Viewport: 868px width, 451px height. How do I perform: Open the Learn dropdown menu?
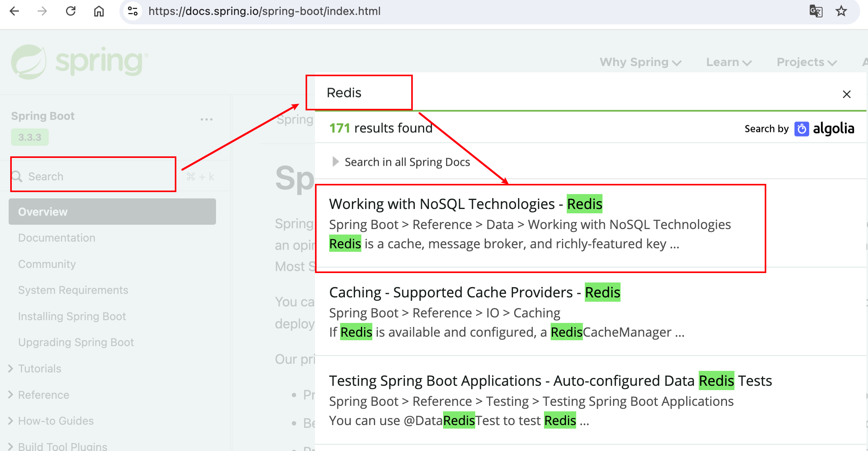tap(729, 62)
